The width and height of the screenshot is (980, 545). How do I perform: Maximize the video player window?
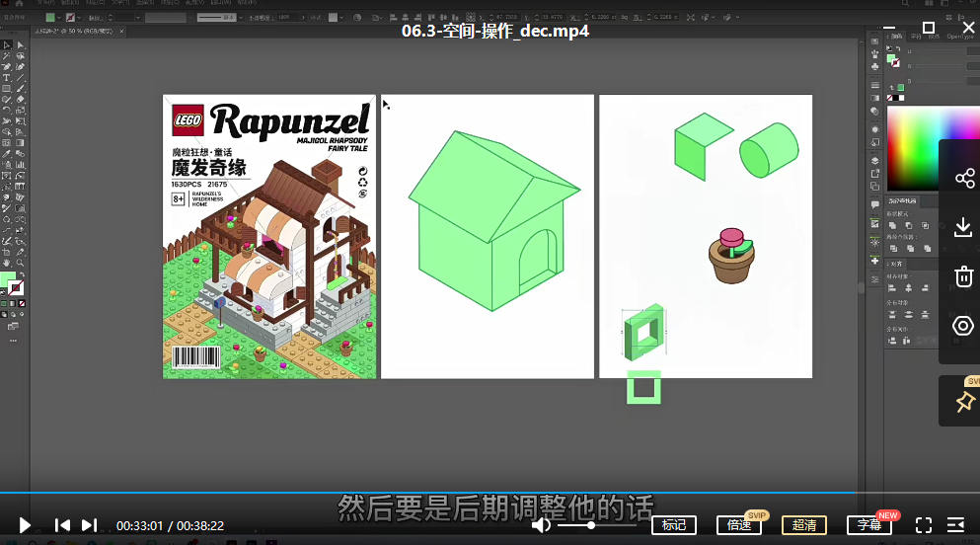click(928, 28)
